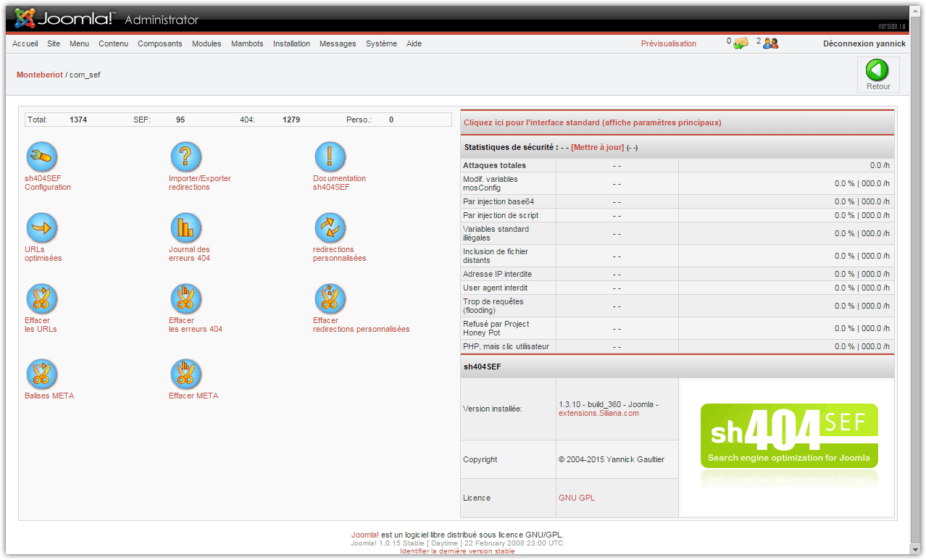
Task: Click the 'URLs optimisées' text label
Action: [x=43, y=254]
